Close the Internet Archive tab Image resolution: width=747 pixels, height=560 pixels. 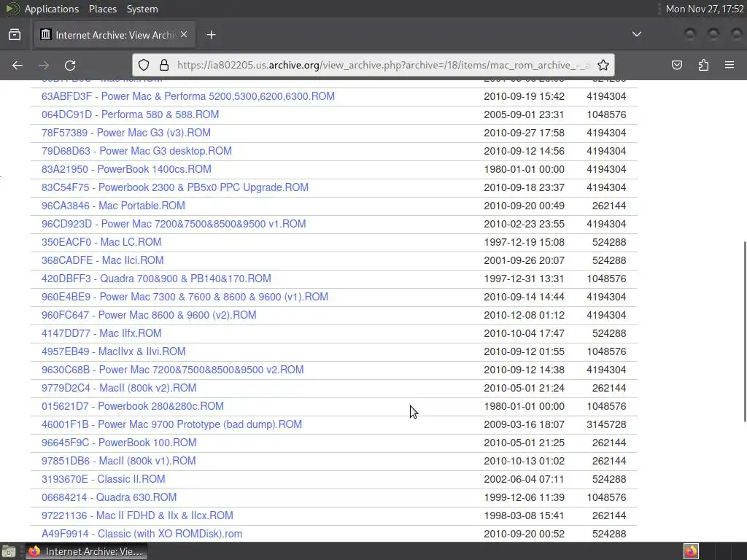184,34
